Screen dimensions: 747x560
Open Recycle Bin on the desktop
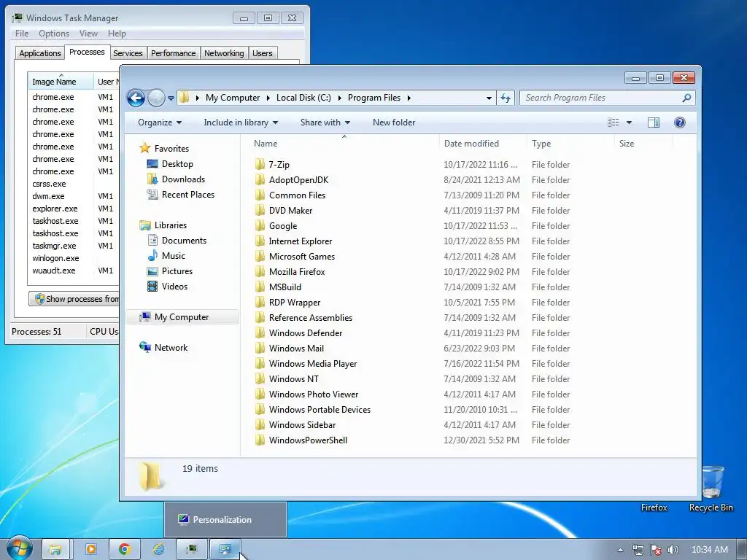[711, 488]
